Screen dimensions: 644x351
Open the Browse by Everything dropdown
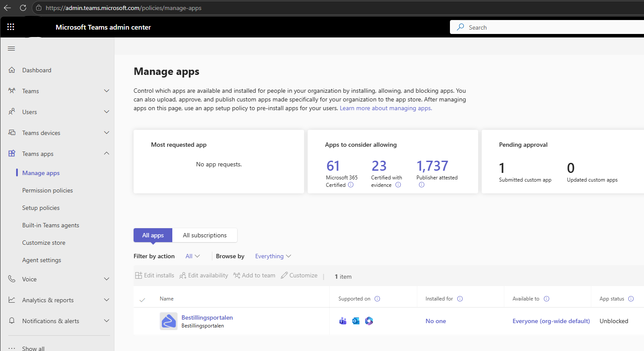273,256
